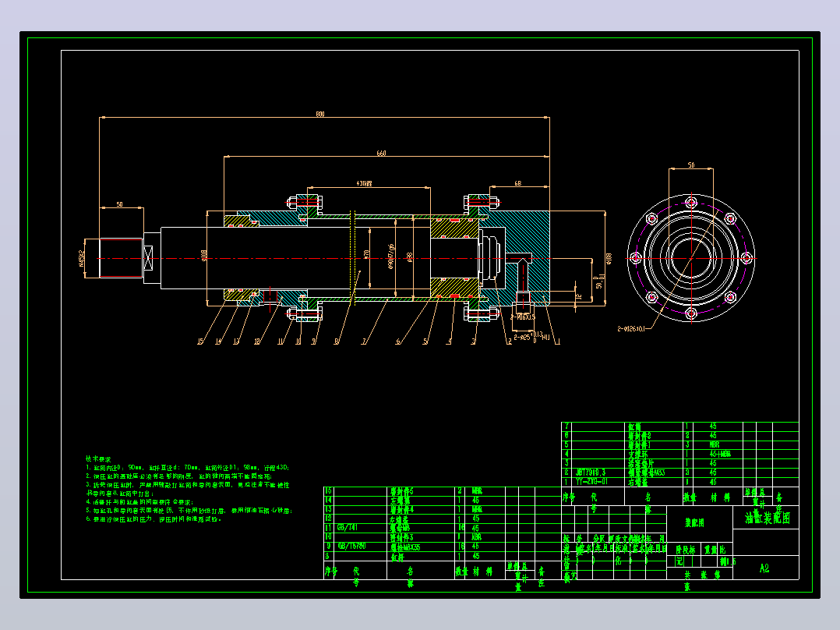The height and width of the screenshot is (630, 840).
Task: Click the 2-Ø25 H11 hole callout
Action: coord(531,338)
